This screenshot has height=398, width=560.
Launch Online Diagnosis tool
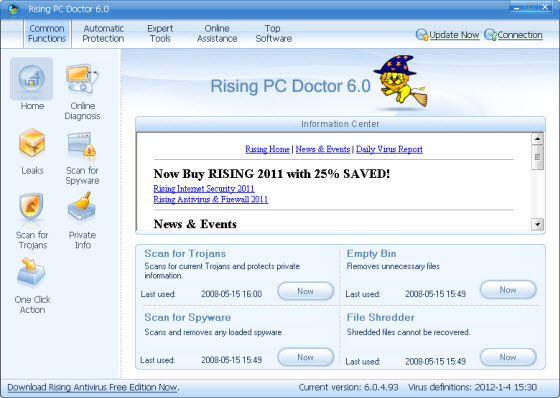pos(82,79)
